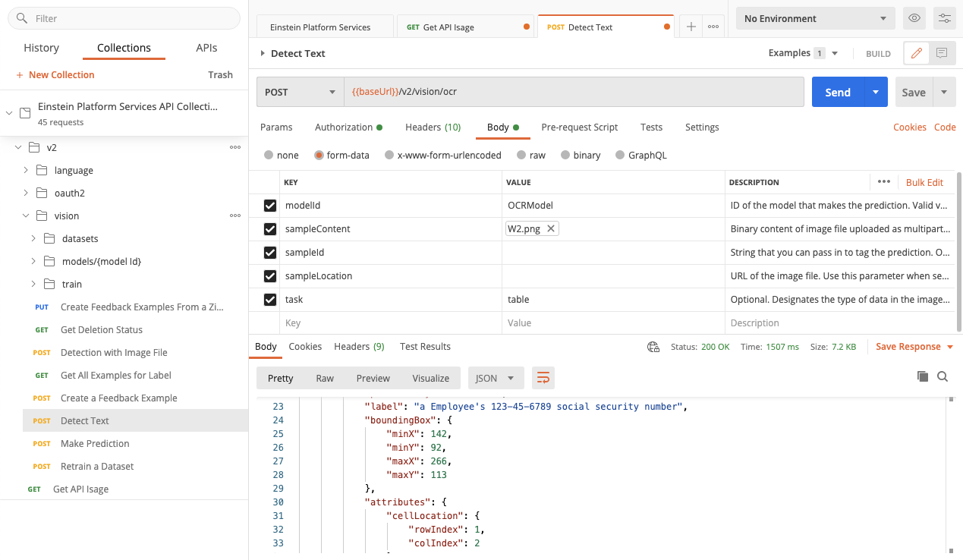
Task: Open the environment quick look eye icon
Action: [914, 18]
